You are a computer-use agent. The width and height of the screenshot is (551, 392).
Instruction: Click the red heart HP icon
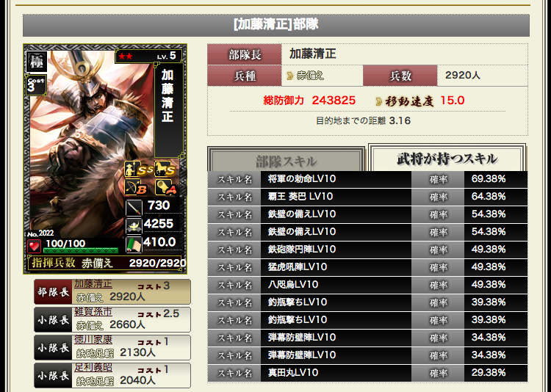coord(34,245)
